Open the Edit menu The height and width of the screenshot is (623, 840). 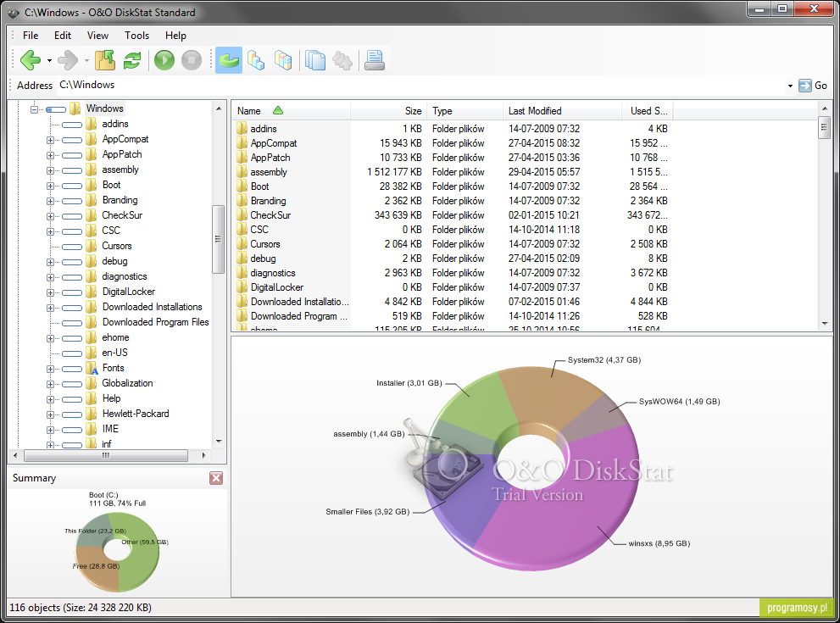(63, 36)
